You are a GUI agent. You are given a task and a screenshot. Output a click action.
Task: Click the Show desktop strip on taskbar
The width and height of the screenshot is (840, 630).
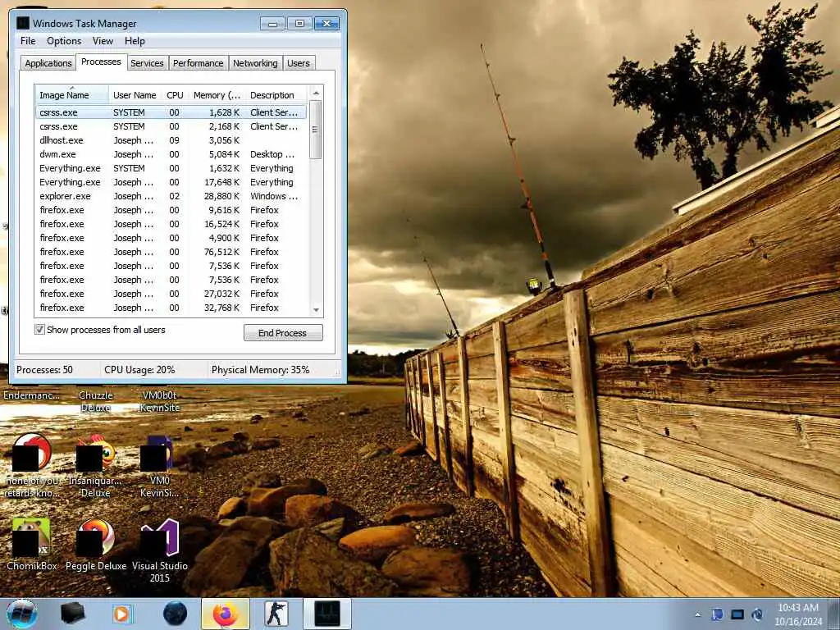click(x=834, y=614)
